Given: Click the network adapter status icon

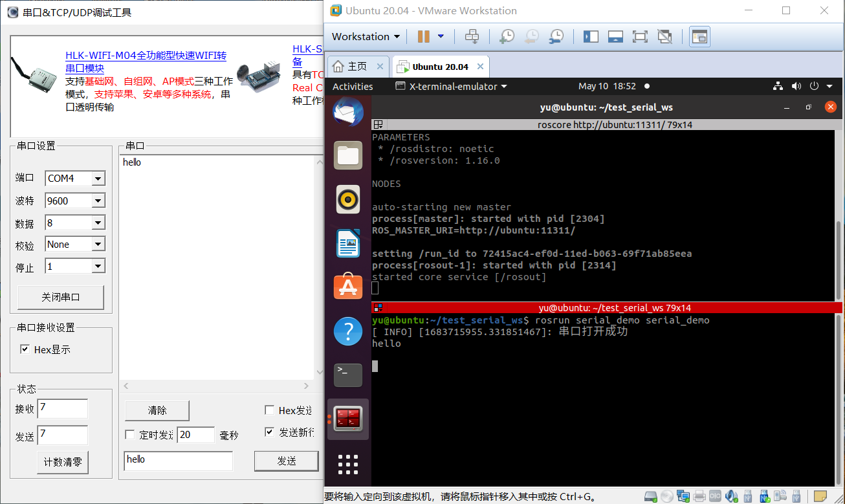Looking at the screenshot, I should point(683,496).
